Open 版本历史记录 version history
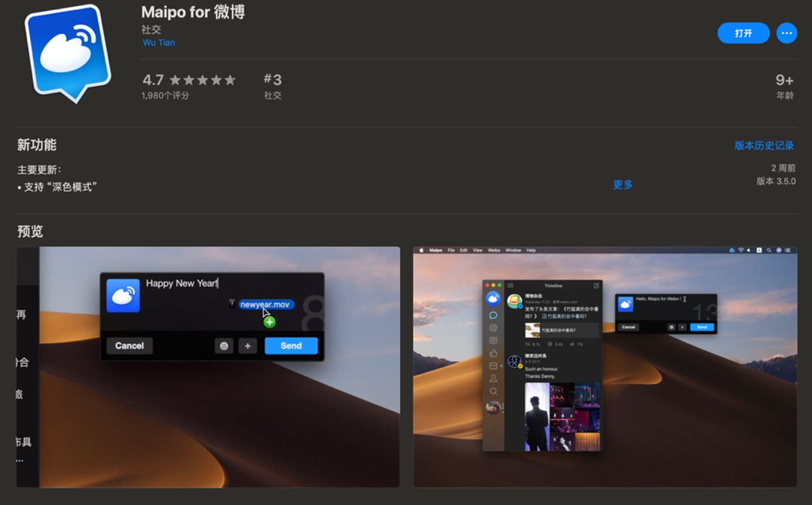 [764, 145]
